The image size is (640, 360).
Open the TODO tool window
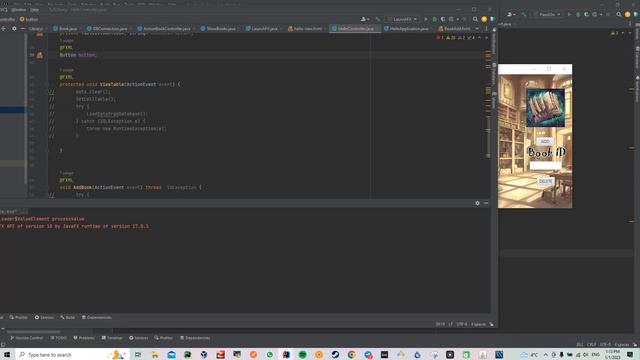click(58, 338)
